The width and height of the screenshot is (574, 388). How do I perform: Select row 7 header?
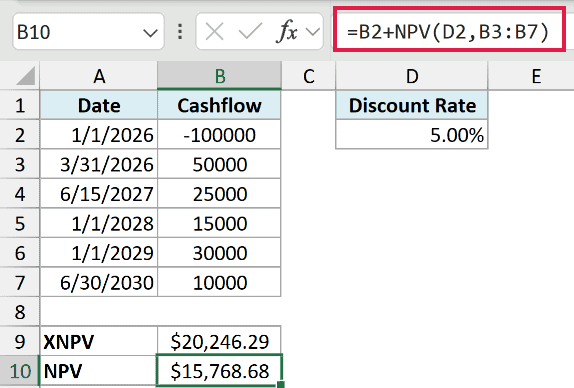[20, 282]
